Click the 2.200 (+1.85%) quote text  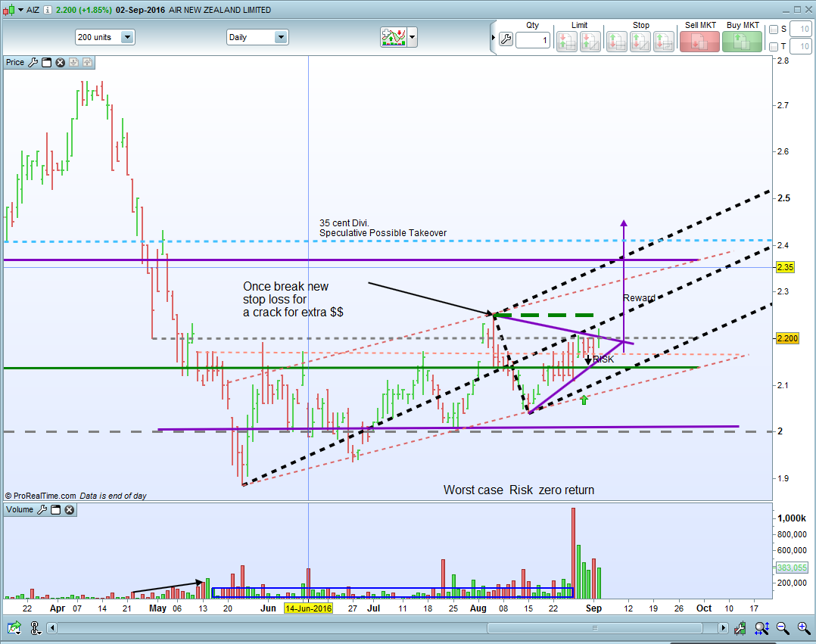point(84,10)
